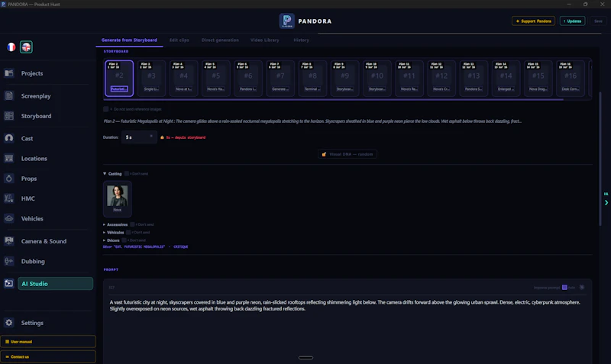Open the Camera & Sound icon
This screenshot has height=364, width=611.
coord(9,241)
